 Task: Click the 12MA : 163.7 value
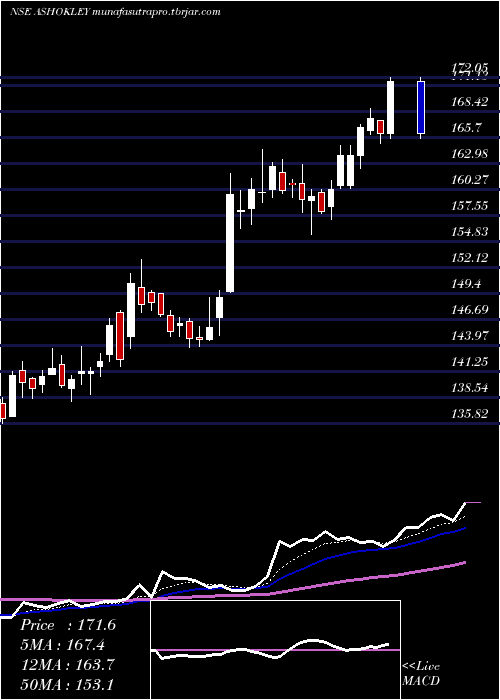pos(67,664)
